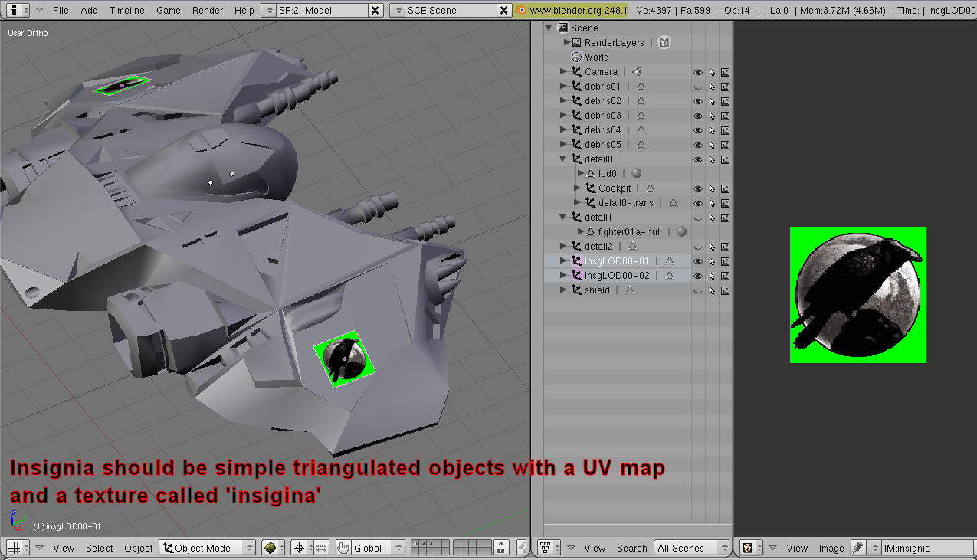Click the 3D View window type grid icon
Viewport: 977px width, 560px height.
click(13, 548)
